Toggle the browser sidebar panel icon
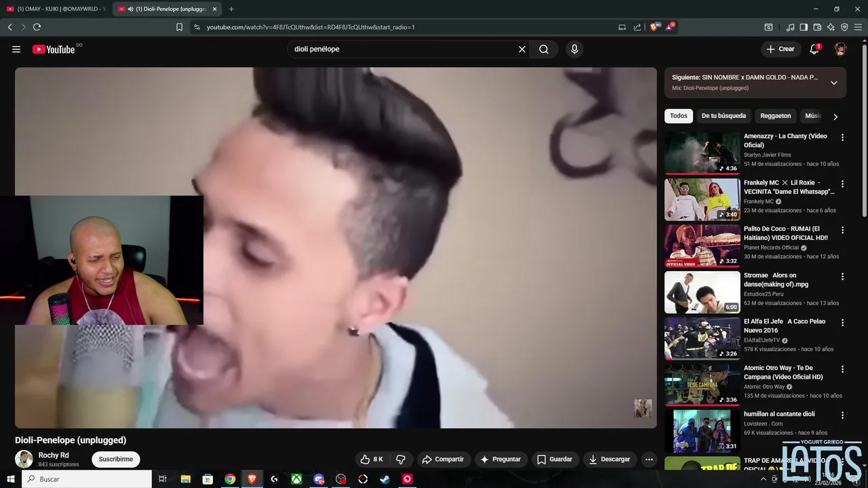 (x=804, y=27)
